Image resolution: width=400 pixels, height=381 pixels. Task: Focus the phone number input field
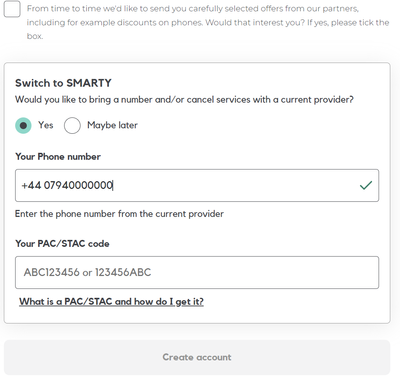[197, 185]
